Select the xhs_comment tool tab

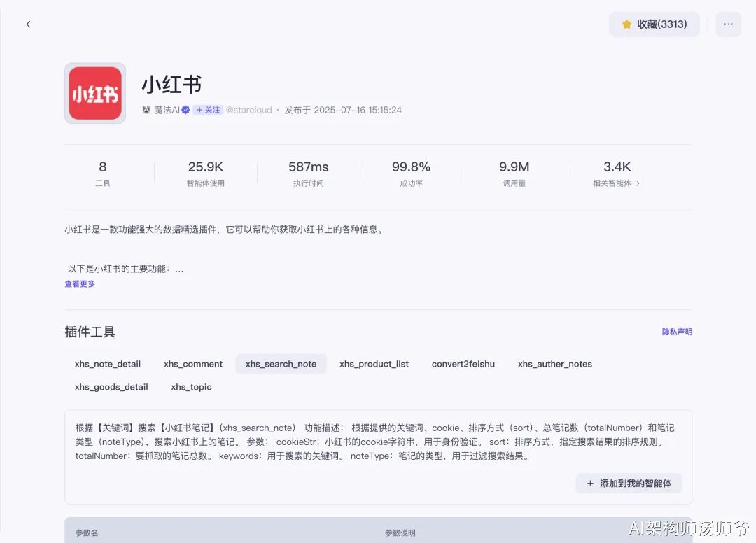[x=193, y=364]
